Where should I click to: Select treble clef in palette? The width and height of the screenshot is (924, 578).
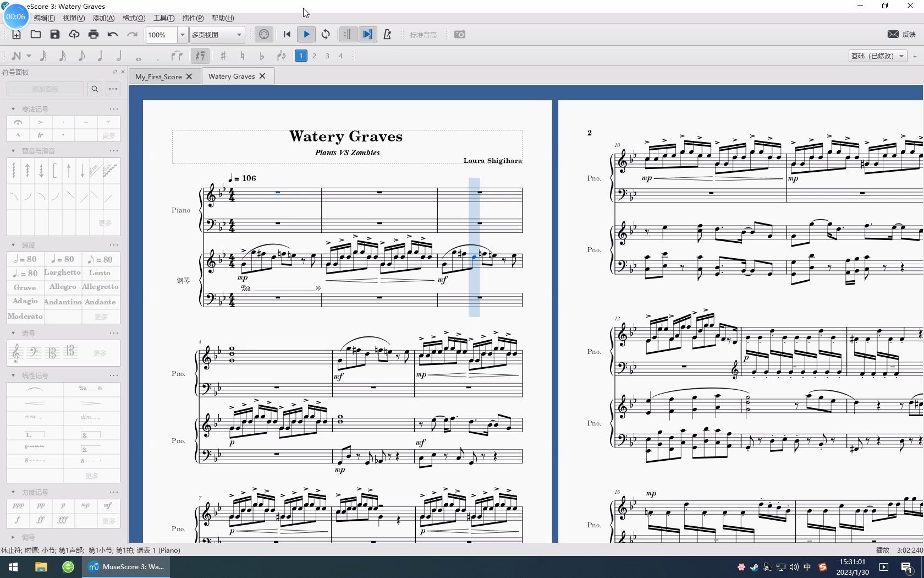(x=16, y=353)
